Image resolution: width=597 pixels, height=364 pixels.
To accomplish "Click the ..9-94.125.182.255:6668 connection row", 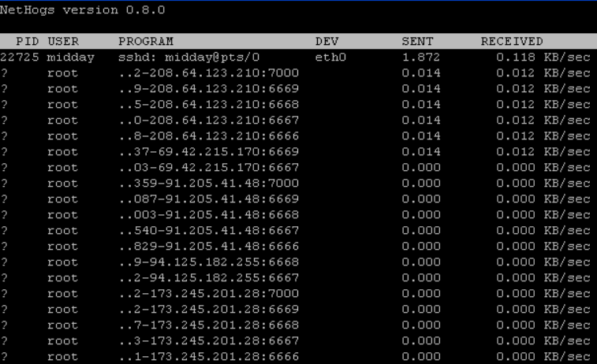I will point(296,262).
